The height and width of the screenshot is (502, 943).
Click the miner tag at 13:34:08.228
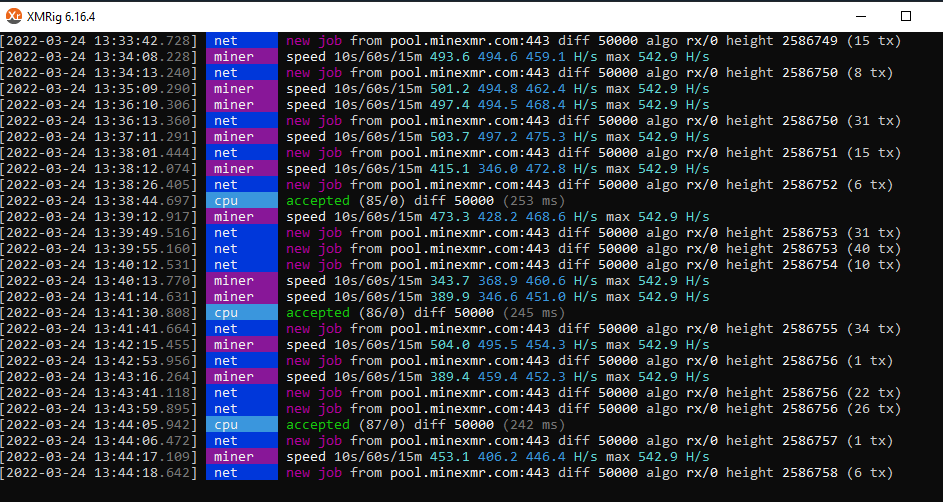[x=242, y=57]
